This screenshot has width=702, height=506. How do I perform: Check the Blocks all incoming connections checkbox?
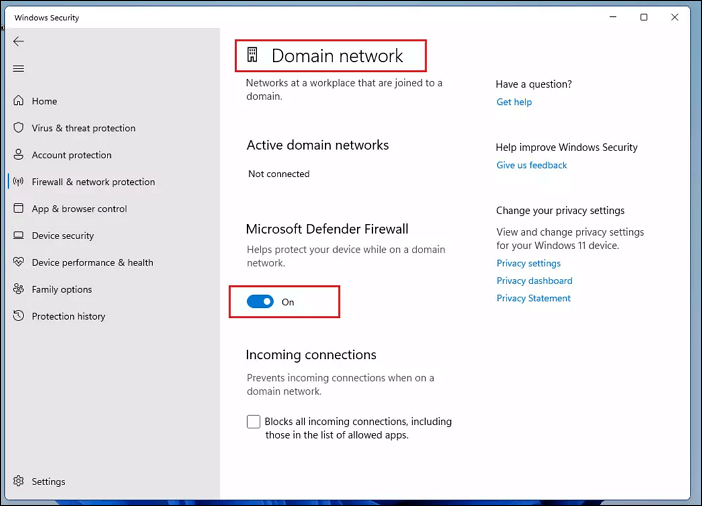[253, 421]
